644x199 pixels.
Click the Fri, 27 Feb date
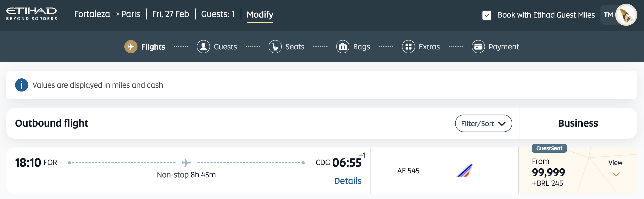point(170,14)
